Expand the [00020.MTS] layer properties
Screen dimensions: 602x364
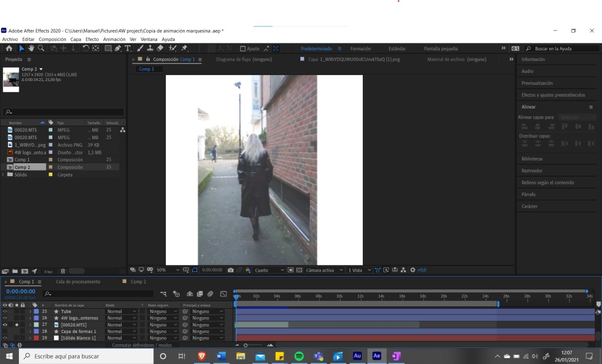click(30, 325)
